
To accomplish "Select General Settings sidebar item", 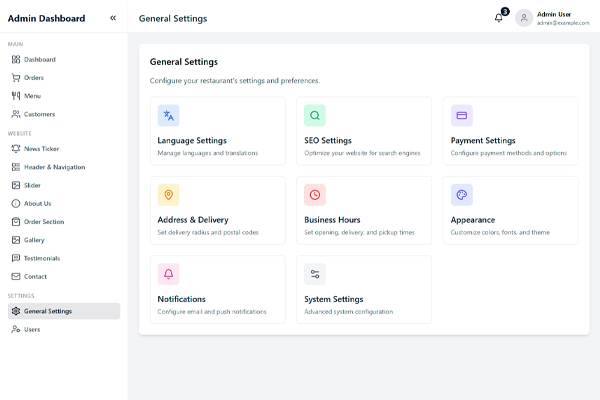I will [64, 311].
